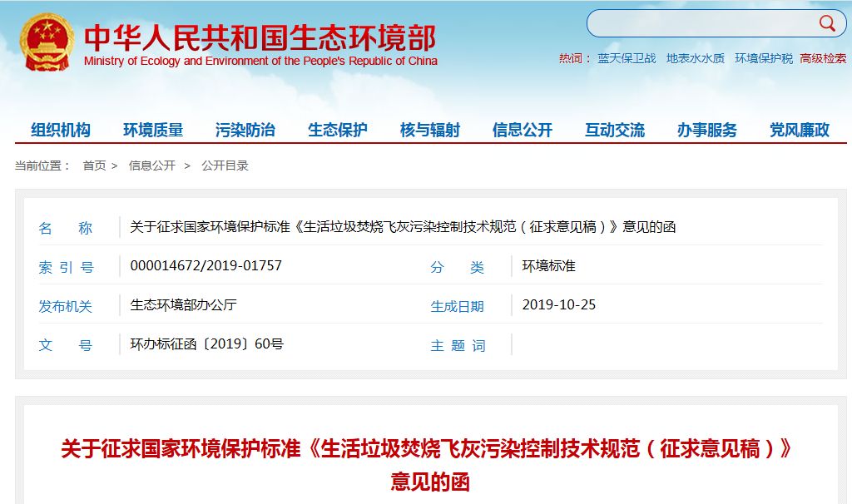Click the 名称 field label
Screen dimensions: 852x504
(x=65, y=228)
